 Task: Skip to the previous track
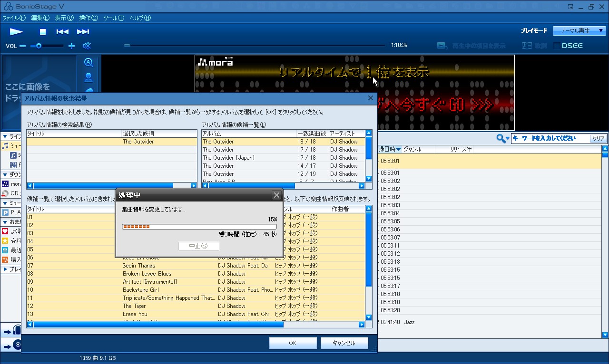point(62,32)
